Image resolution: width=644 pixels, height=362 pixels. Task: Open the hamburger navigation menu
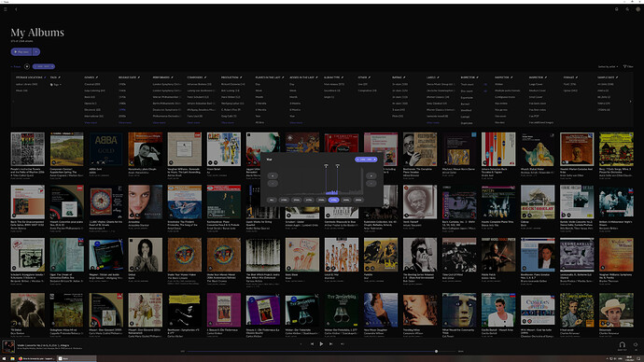pos(6,9)
